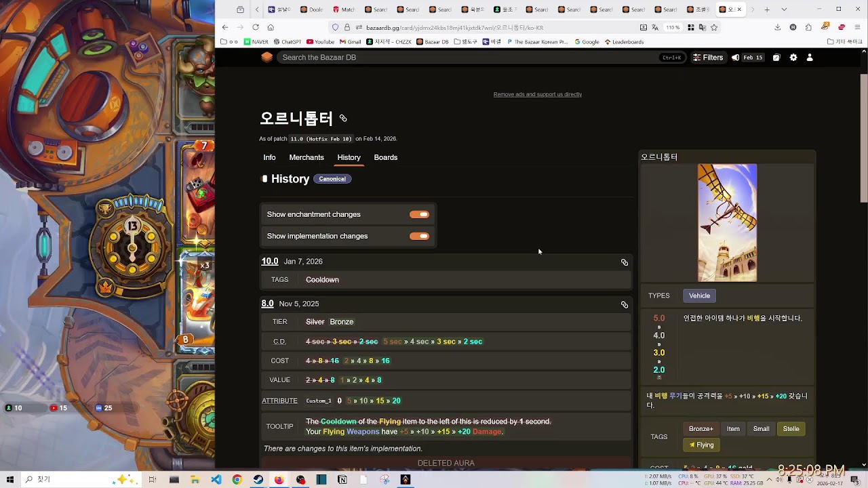Toggle Show enchantment changes switch
Viewport: 868px width, 488px height.
[419, 214]
